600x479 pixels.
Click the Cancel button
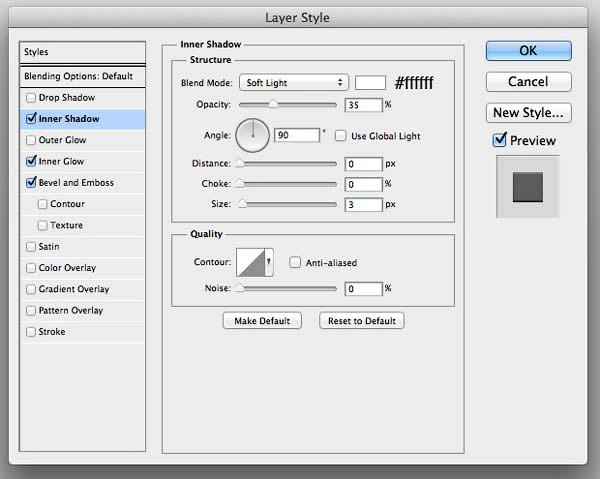pos(528,81)
